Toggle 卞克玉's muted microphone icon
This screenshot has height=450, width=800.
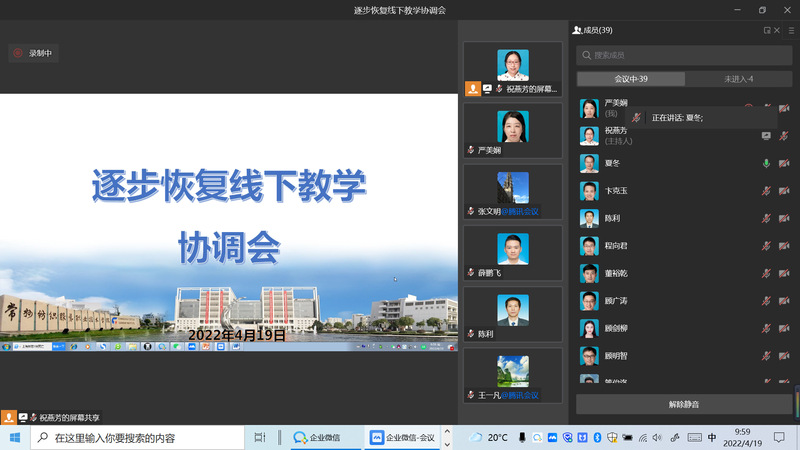767,190
